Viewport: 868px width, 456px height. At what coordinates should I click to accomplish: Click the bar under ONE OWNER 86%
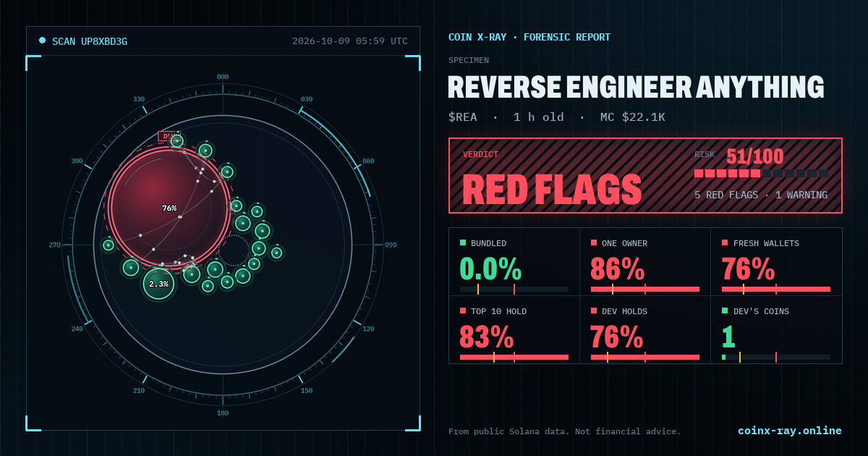coord(645,290)
